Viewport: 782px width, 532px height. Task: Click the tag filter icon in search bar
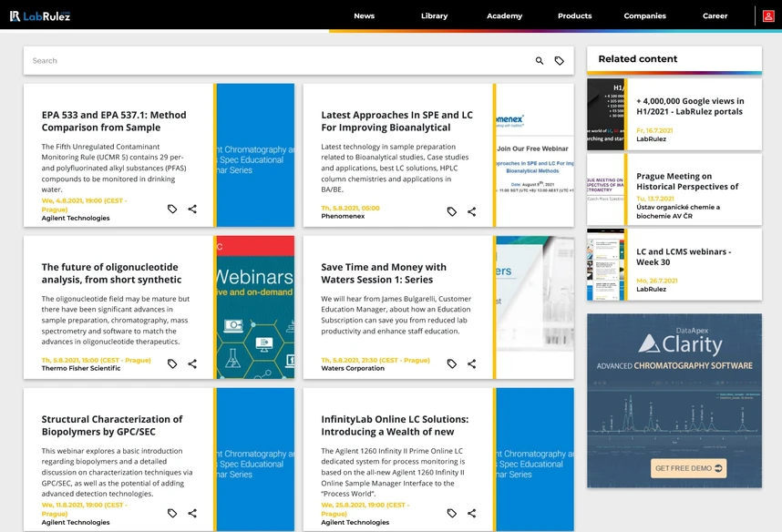[x=560, y=61]
